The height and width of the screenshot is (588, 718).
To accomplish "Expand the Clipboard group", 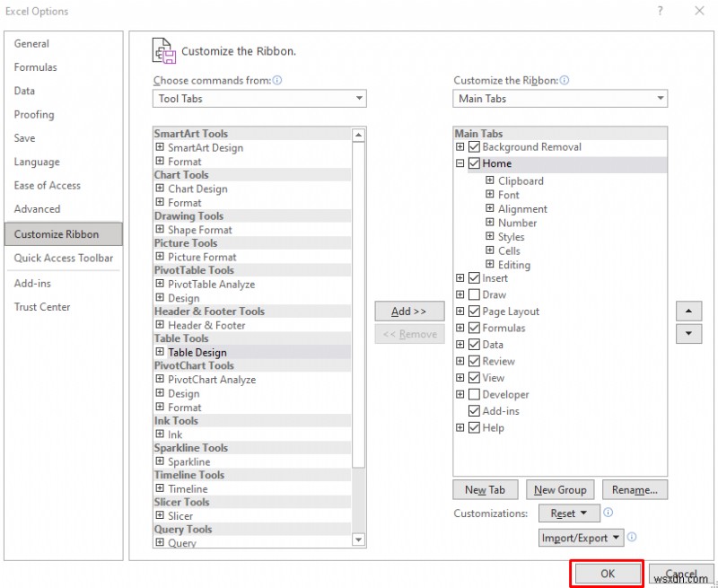I will (x=489, y=180).
